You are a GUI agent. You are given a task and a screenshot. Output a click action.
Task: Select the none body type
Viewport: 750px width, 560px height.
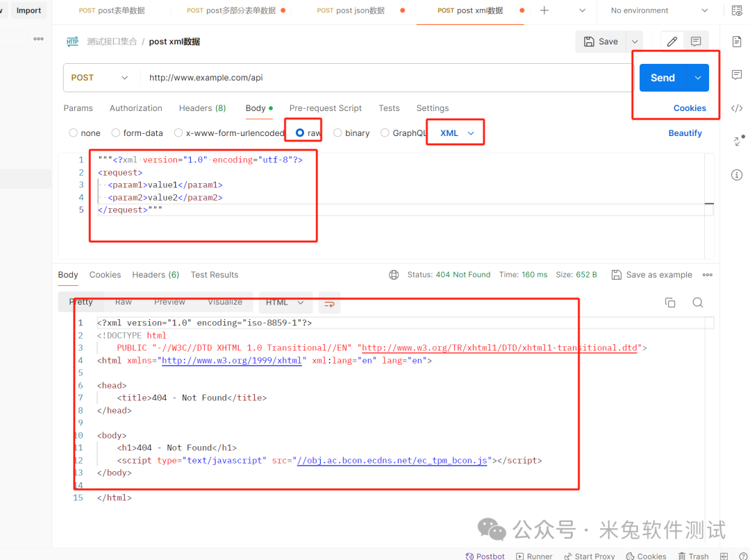point(73,133)
